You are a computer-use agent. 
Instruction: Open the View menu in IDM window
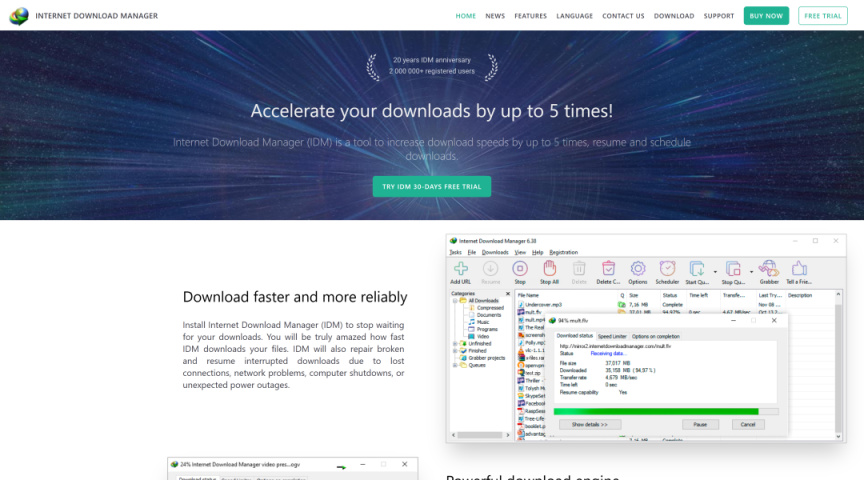point(520,252)
